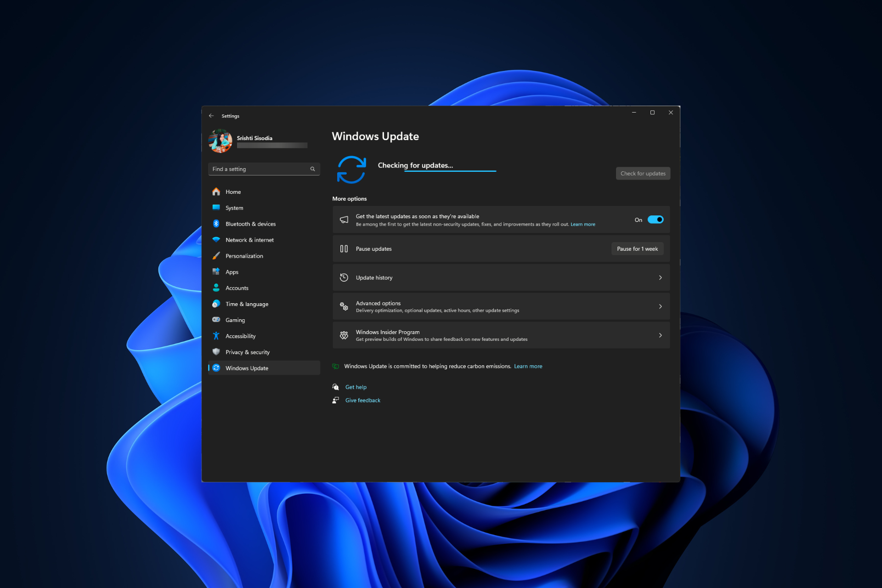Click the Accounts person icon
882x588 pixels.
tap(216, 288)
